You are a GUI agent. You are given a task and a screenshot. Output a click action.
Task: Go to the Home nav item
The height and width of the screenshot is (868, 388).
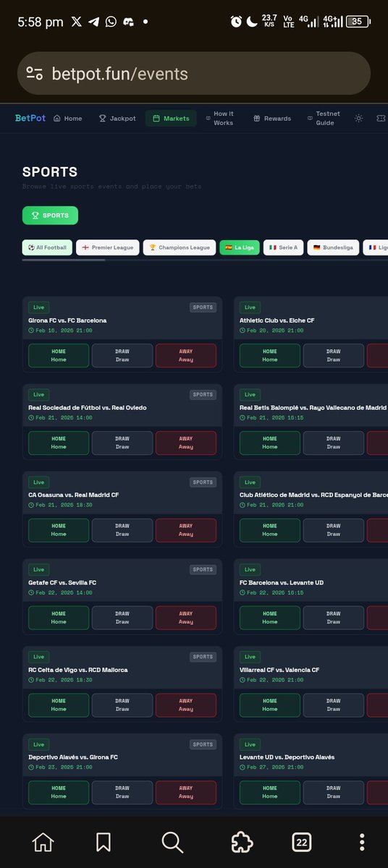pyautogui.click(x=68, y=118)
